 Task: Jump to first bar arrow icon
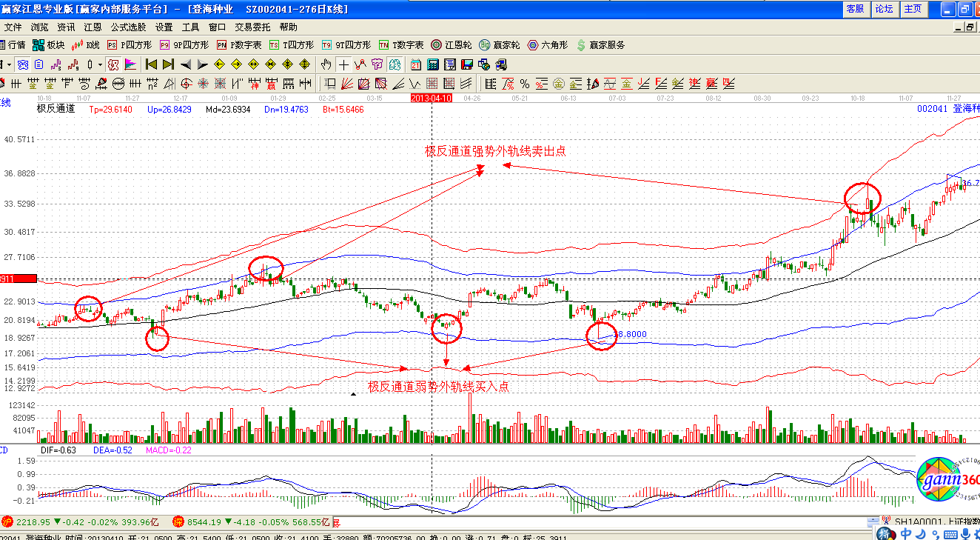click(x=151, y=64)
